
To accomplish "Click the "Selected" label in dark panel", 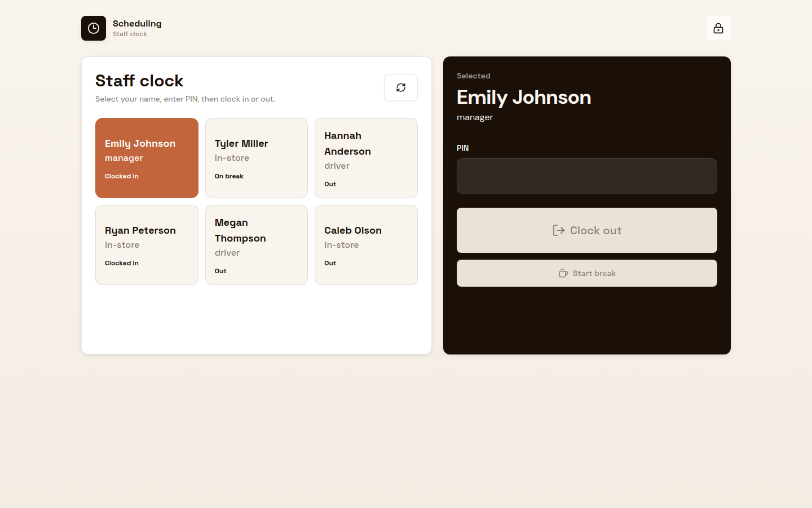I will pyautogui.click(x=474, y=76).
